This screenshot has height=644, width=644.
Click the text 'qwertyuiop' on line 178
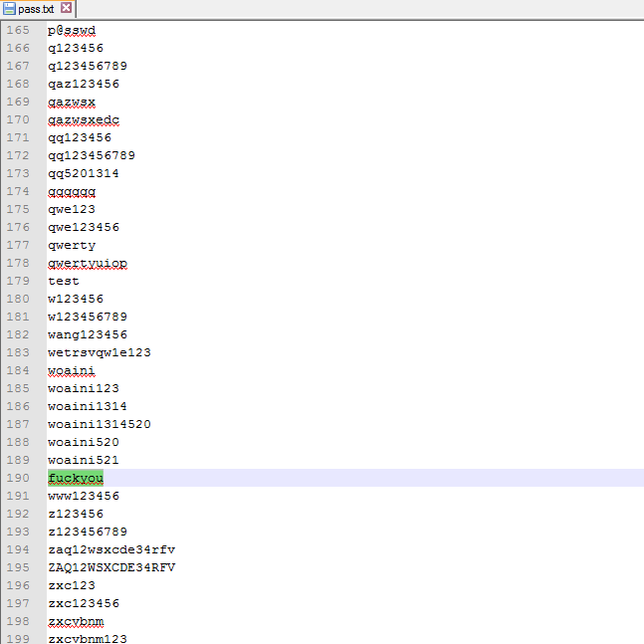point(88,263)
